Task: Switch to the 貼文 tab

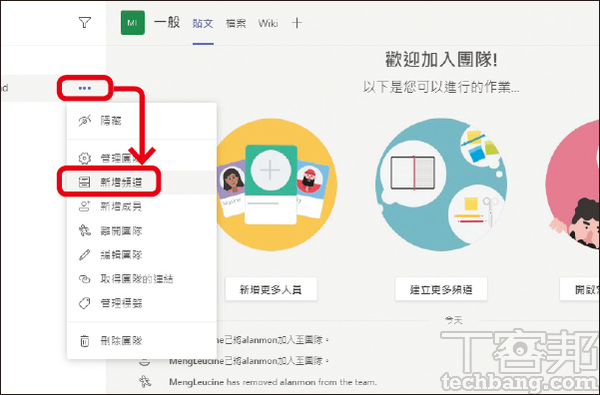Action: 203,23
